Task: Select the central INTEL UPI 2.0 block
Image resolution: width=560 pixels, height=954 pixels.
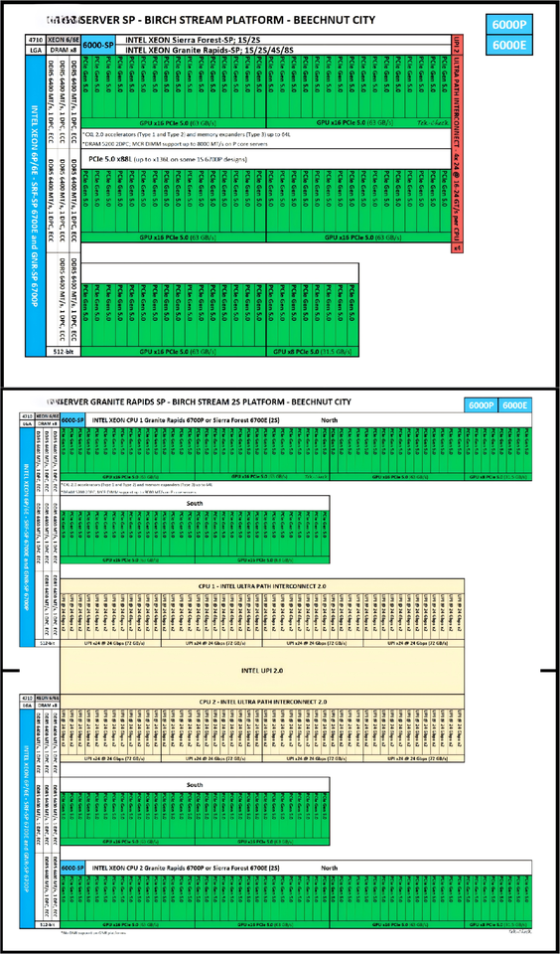Action: coord(262,670)
